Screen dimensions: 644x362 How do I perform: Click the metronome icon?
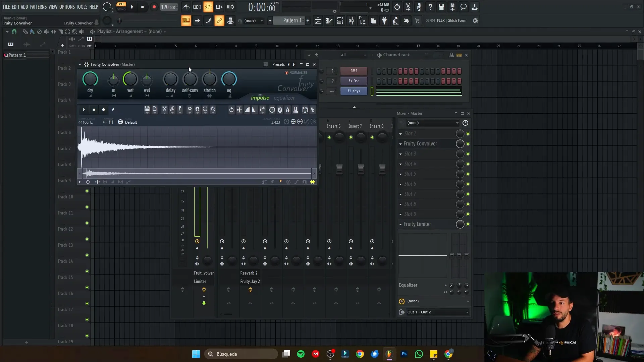click(186, 7)
